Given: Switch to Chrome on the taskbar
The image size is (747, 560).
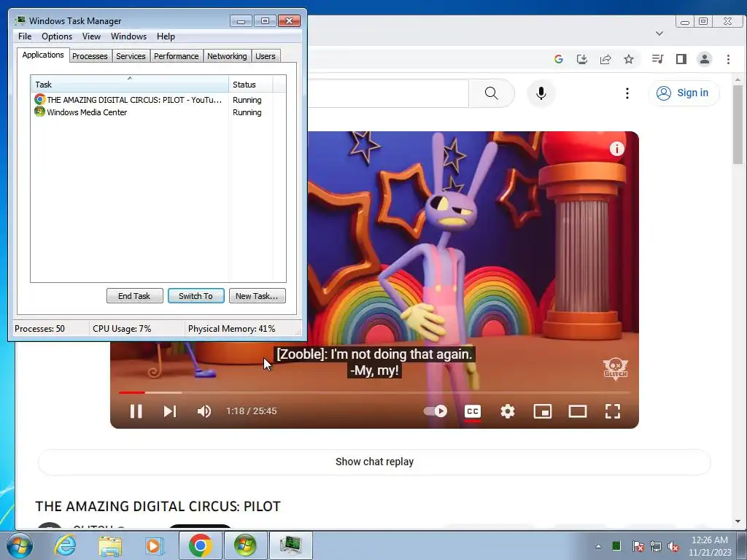Looking at the screenshot, I should point(200,545).
